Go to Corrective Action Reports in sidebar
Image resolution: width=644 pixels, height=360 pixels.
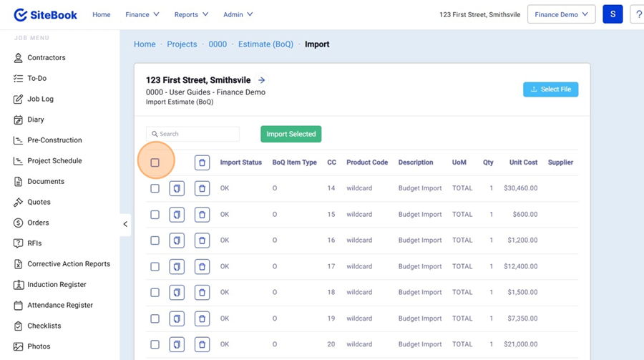tap(69, 263)
